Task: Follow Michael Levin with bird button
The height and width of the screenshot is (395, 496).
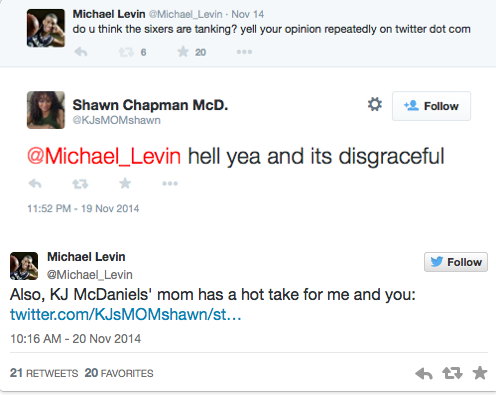Action: pos(456,262)
